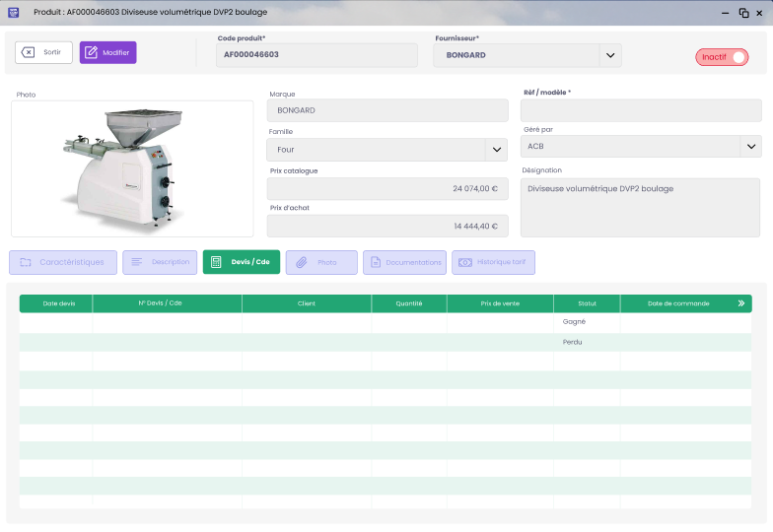Toggle the Inactif status switch

coord(722,57)
